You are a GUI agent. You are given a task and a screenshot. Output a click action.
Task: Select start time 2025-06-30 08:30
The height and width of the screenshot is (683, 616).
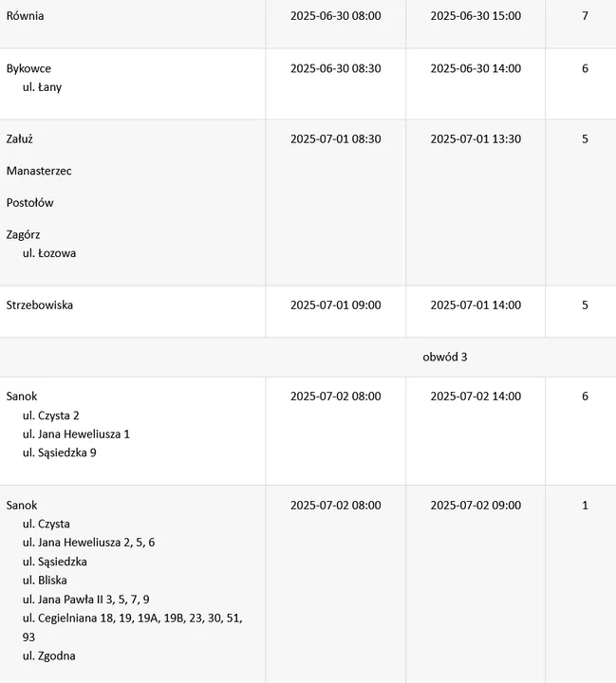pos(336,68)
